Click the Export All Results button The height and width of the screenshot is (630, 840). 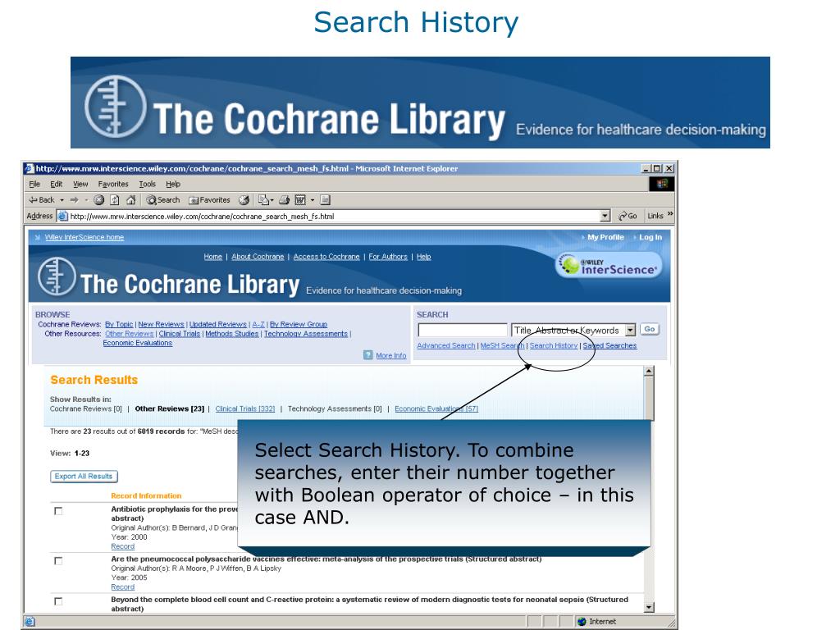click(x=84, y=477)
